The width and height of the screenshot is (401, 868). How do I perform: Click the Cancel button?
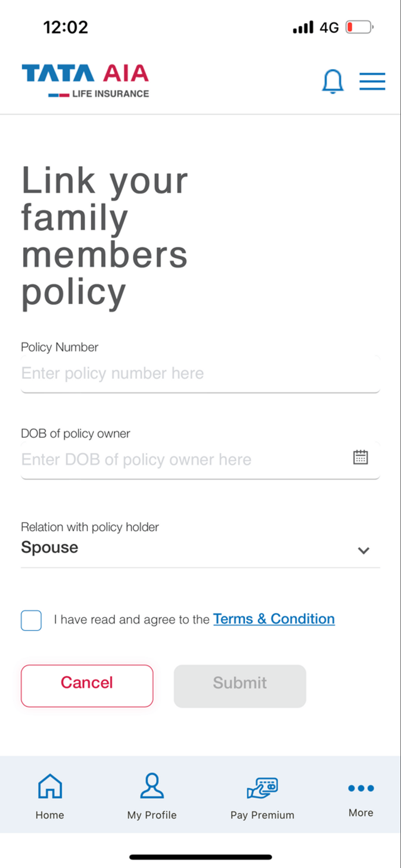[x=87, y=686]
